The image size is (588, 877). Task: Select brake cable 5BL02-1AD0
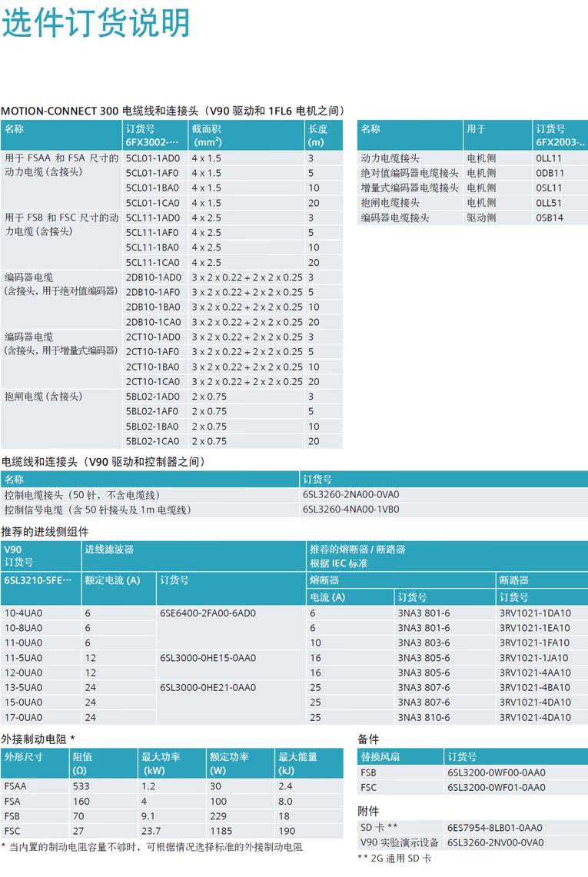click(x=153, y=397)
